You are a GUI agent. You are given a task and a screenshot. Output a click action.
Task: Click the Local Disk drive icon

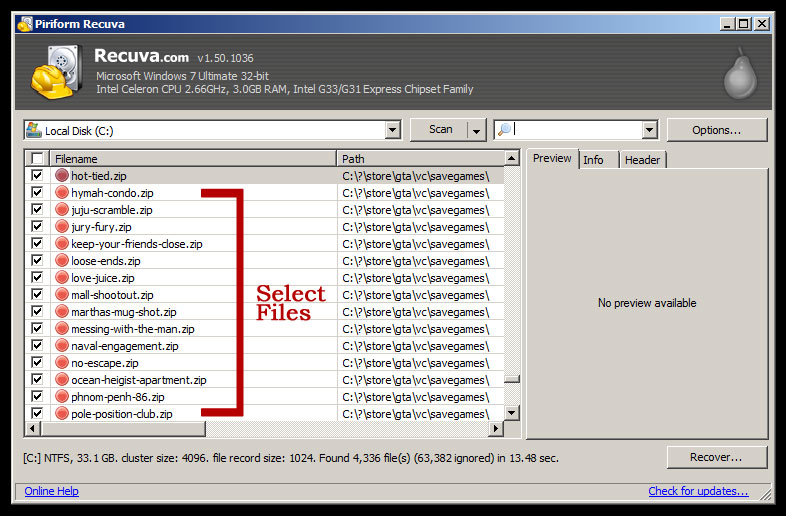[x=34, y=130]
